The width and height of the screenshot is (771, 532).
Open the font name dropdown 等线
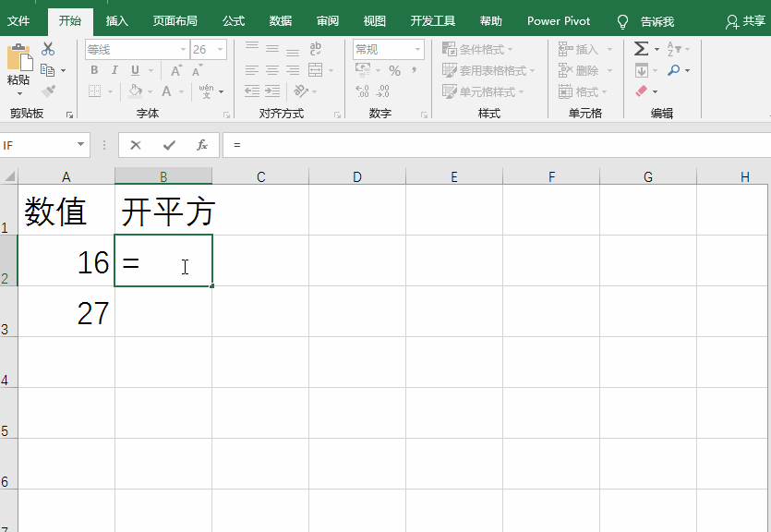coord(183,50)
